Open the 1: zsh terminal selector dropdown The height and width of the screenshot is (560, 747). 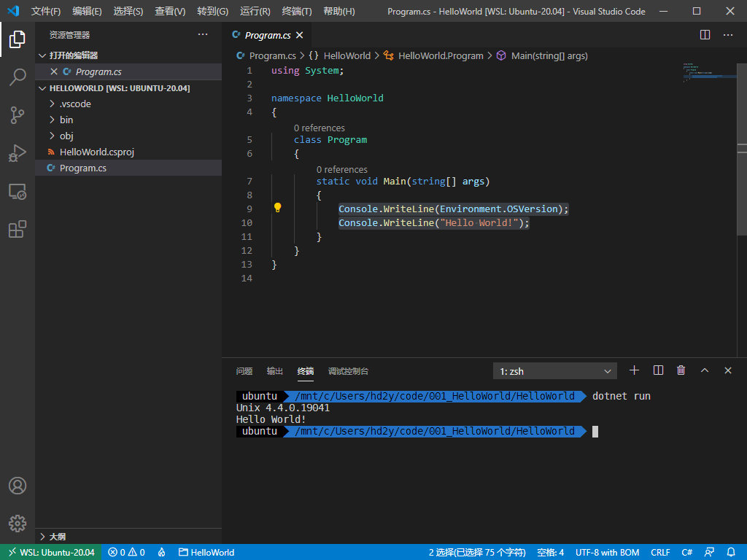tap(555, 371)
